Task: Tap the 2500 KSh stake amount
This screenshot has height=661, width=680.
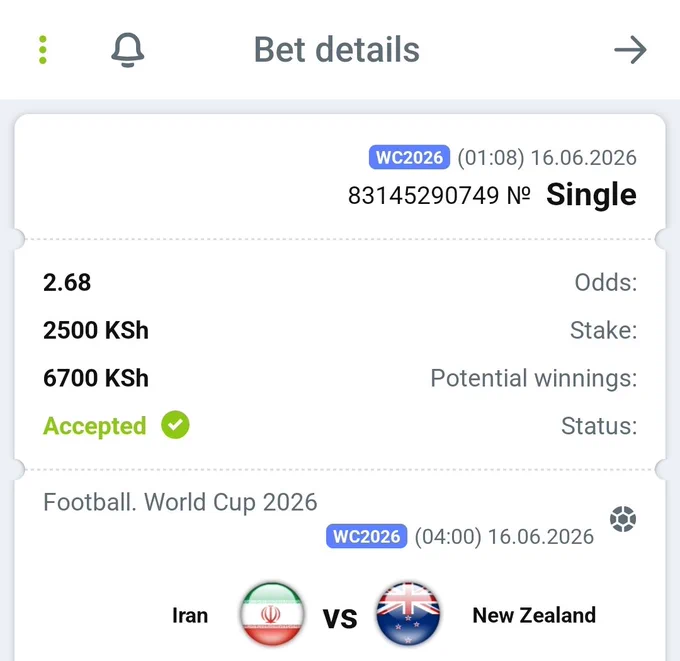Action: [x=96, y=330]
